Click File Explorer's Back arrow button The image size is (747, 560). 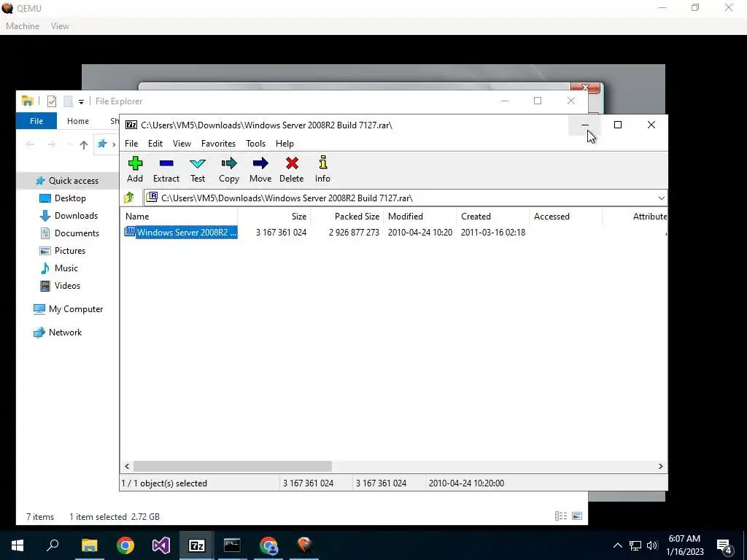pyautogui.click(x=29, y=144)
